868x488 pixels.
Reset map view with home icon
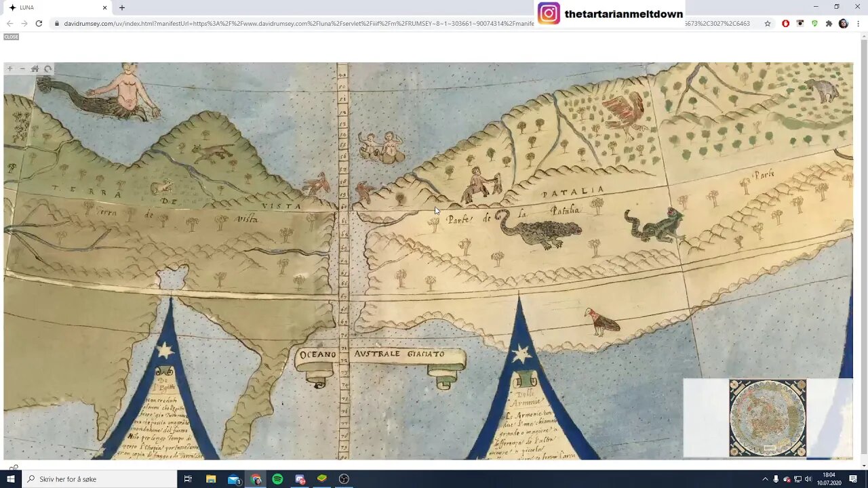pos(35,69)
